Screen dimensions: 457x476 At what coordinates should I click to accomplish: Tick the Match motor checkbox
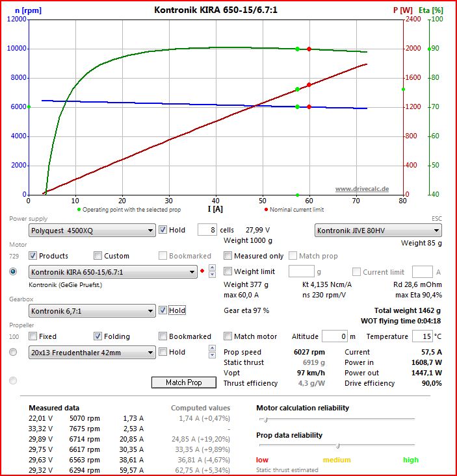coord(228,336)
